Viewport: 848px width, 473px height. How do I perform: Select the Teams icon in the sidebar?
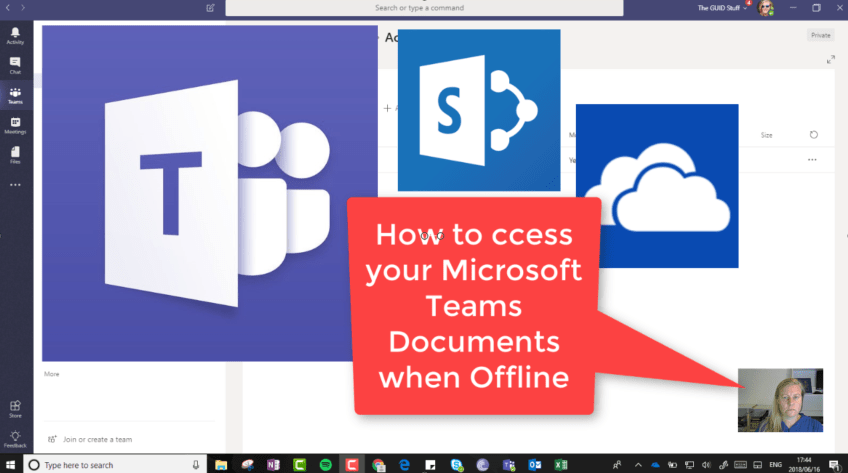click(x=15, y=95)
